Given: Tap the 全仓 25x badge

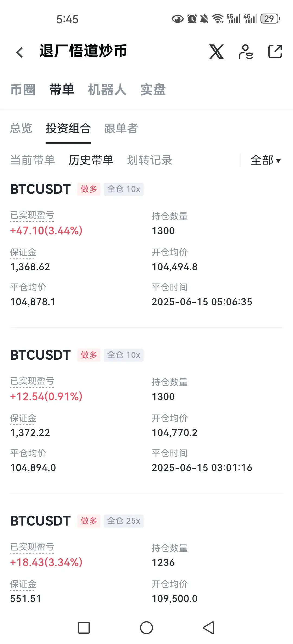Looking at the screenshot, I should click(x=124, y=521).
